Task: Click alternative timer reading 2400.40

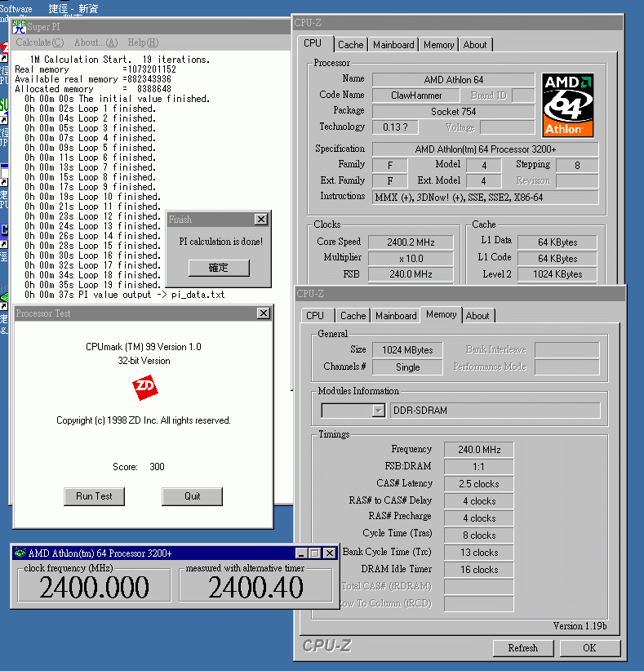Action: point(256,587)
